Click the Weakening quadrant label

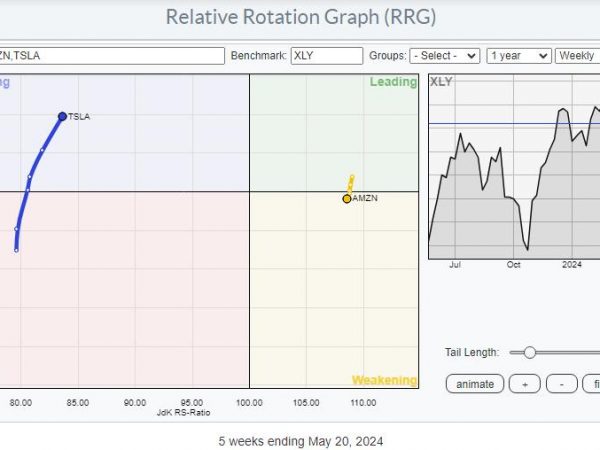click(384, 380)
